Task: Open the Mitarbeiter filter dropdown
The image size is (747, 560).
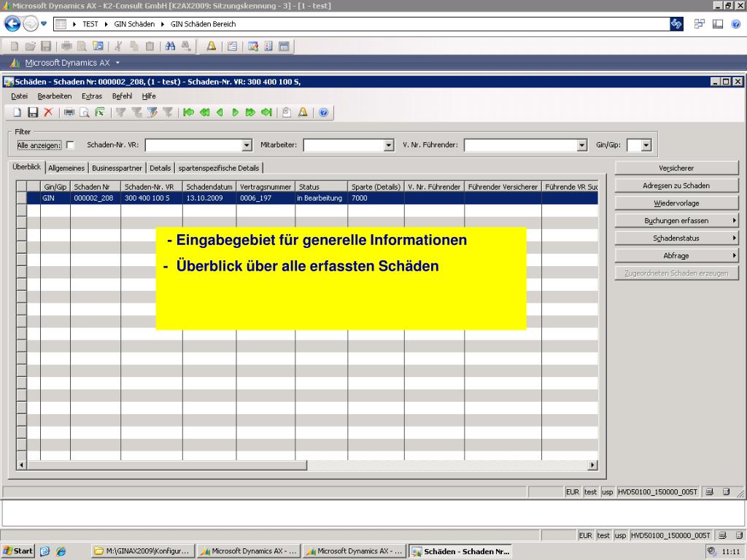Action: coord(389,145)
